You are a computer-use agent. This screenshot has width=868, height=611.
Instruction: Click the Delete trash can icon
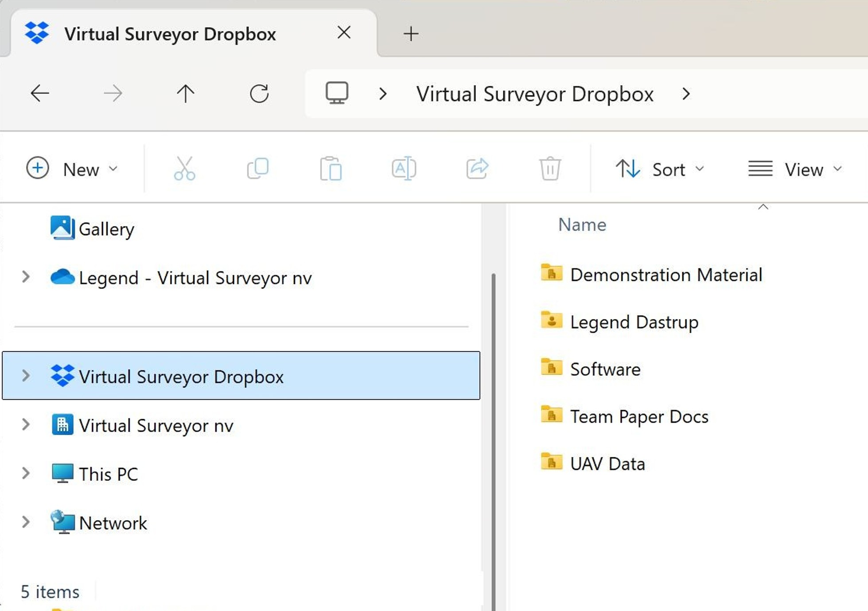coord(550,169)
